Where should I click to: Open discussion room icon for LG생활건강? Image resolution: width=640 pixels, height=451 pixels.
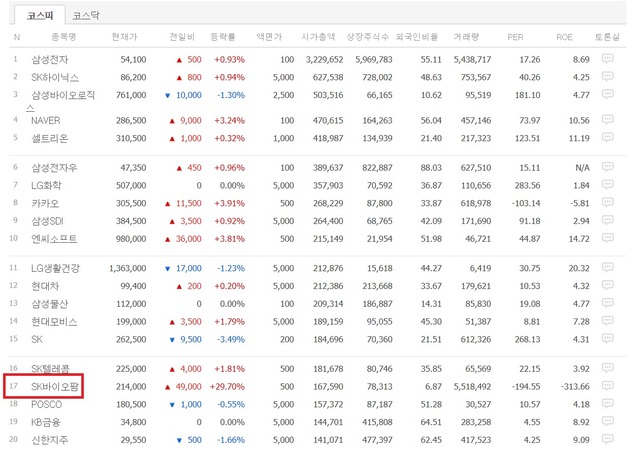(x=607, y=268)
